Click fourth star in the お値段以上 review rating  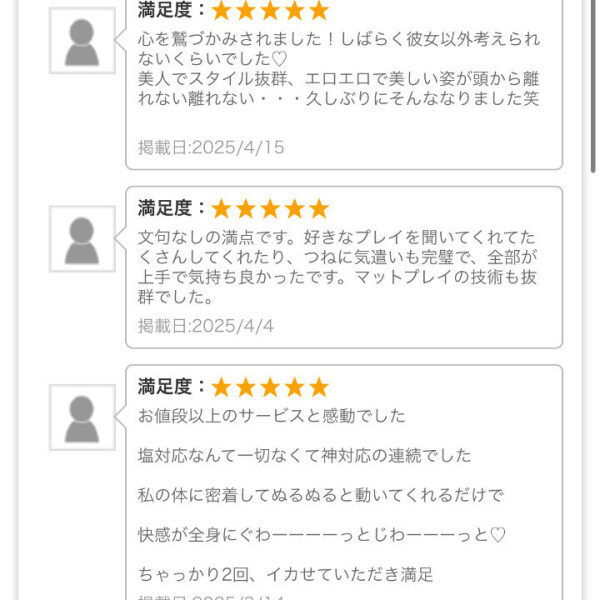point(295,387)
